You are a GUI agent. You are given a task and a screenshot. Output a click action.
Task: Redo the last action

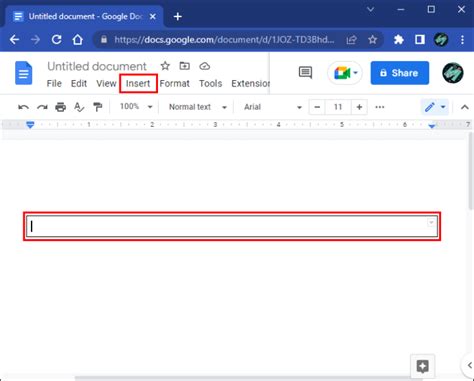[x=42, y=107]
